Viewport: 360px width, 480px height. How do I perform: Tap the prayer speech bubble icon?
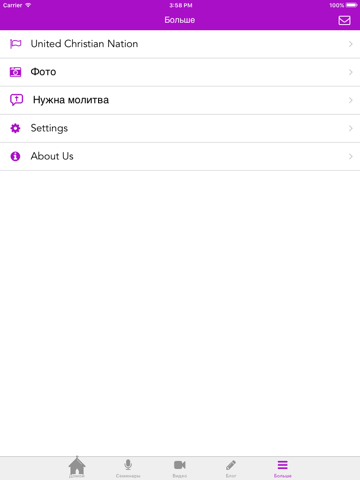(x=16, y=100)
